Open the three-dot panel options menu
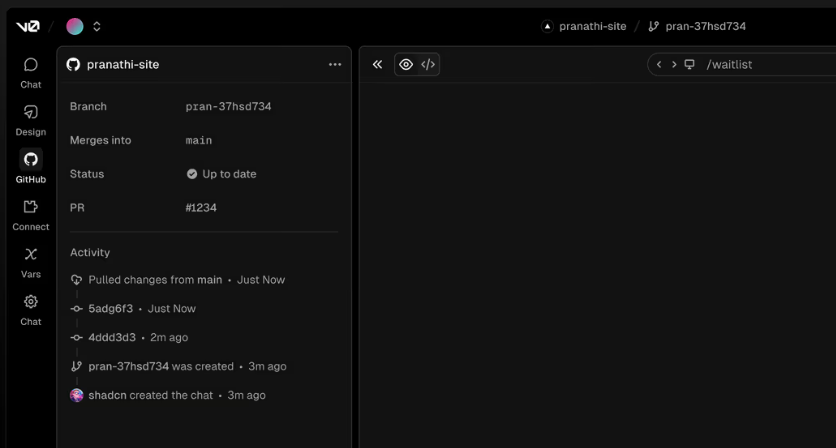This screenshot has width=836, height=448. click(x=335, y=65)
